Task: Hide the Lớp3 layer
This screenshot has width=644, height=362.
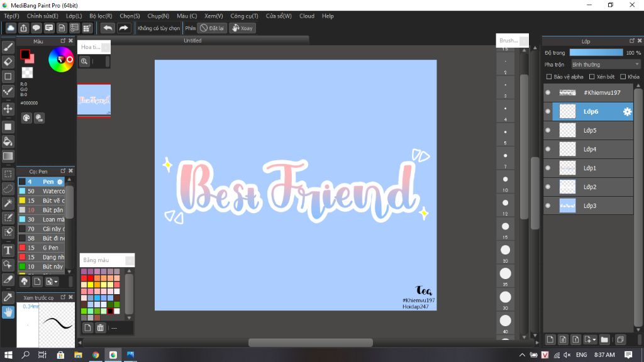Action: (548, 206)
